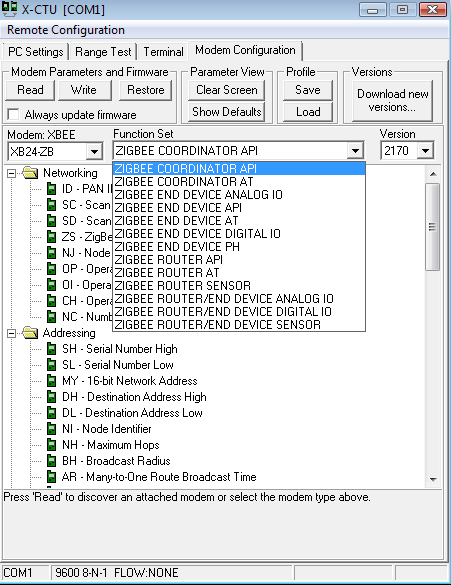Click the DL Destination Address Low icon
Viewport: 451px width, 585px height.
point(51,413)
